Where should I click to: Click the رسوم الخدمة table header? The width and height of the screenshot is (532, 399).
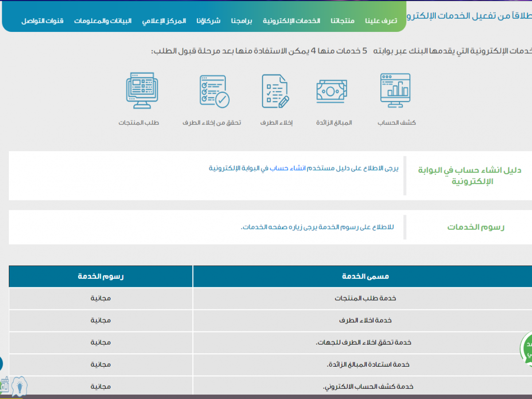(x=101, y=276)
